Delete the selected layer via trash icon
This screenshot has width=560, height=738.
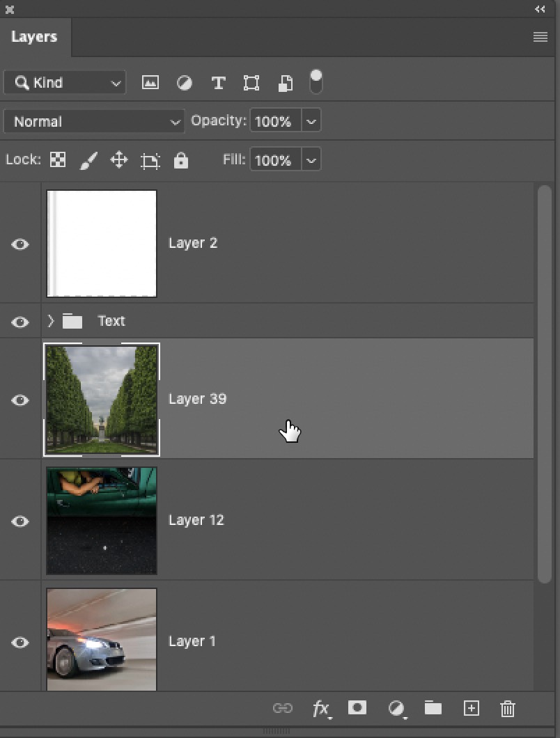tap(507, 708)
